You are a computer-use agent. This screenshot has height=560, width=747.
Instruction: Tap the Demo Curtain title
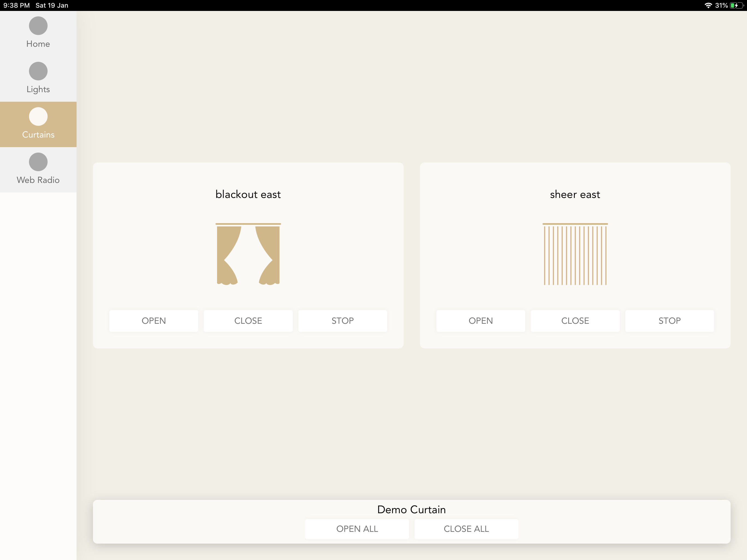(x=411, y=509)
